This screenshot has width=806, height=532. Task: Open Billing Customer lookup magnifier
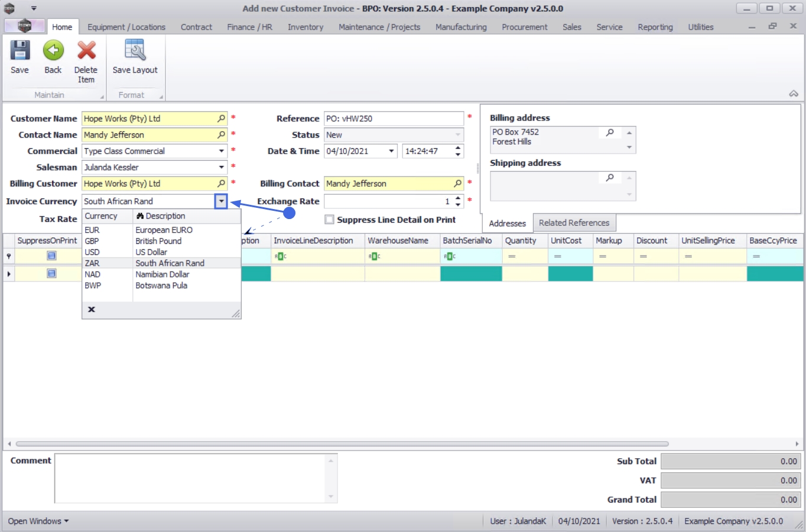(x=222, y=184)
